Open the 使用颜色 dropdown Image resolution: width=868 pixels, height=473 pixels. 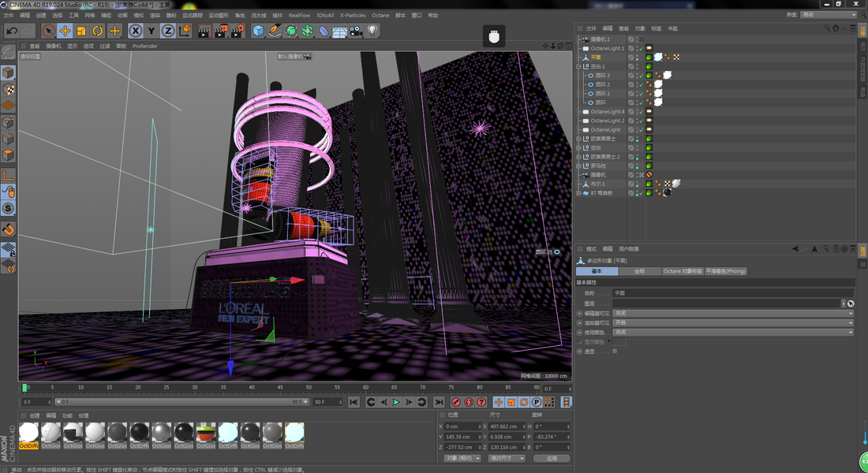tap(734, 333)
